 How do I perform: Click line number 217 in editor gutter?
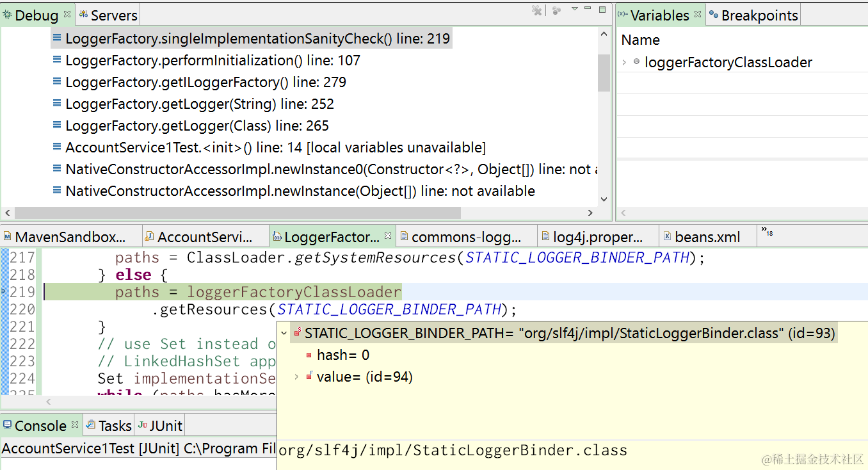pyautogui.click(x=22, y=257)
